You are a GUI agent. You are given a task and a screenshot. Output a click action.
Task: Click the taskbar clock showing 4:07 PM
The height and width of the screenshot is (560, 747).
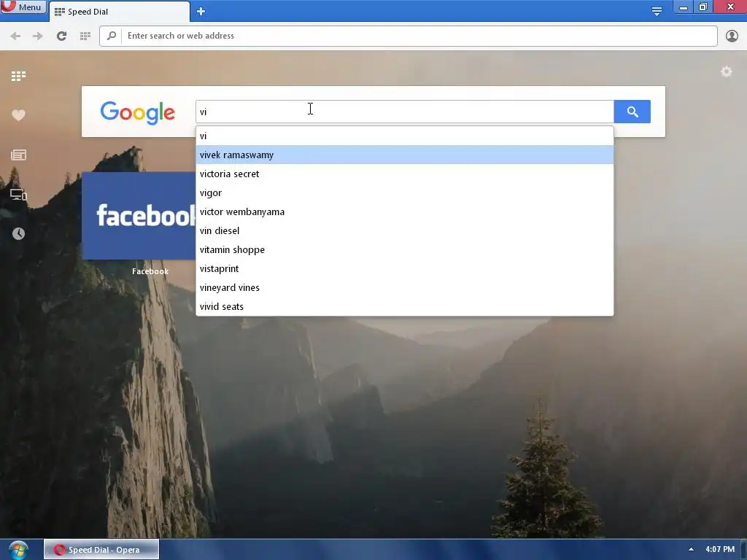click(x=720, y=550)
